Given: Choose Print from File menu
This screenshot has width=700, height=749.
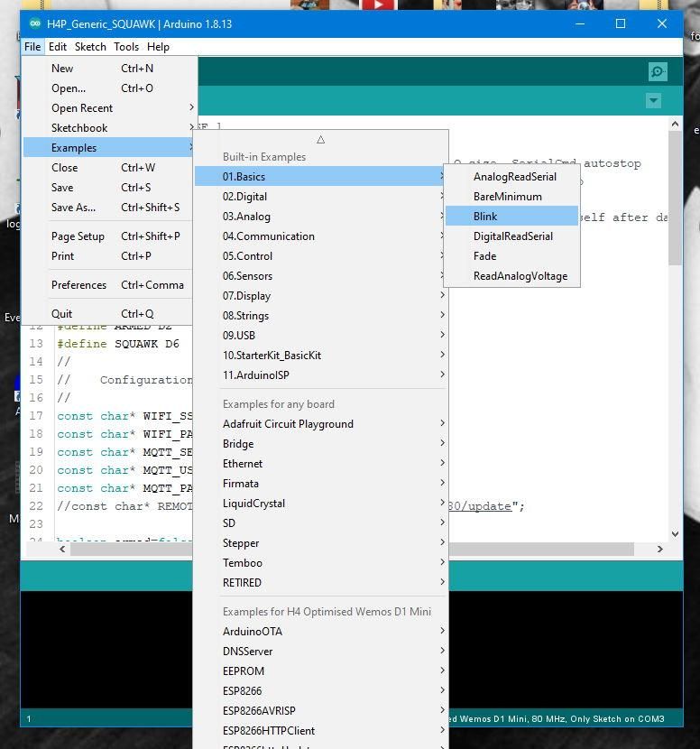Looking at the screenshot, I should pyautogui.click(x=107, y=256).
